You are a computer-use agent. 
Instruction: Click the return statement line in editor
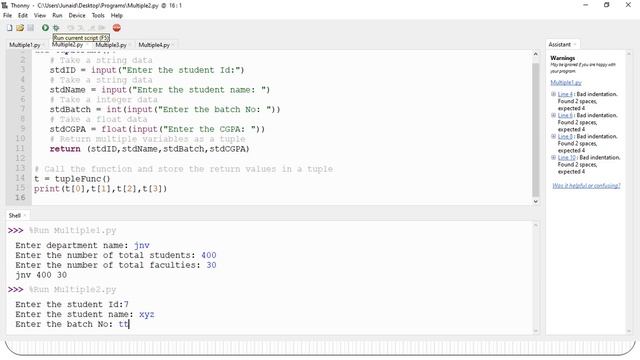[149, 149]
